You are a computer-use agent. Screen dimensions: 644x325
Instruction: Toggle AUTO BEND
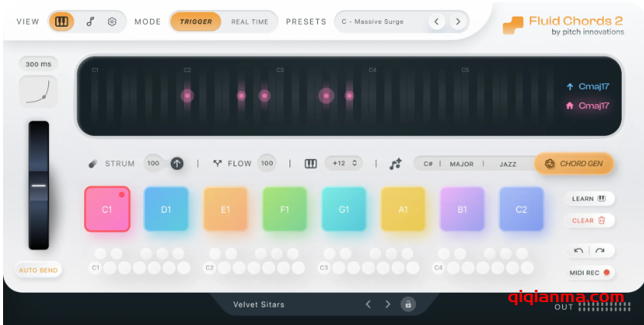(x=38, y=270)
